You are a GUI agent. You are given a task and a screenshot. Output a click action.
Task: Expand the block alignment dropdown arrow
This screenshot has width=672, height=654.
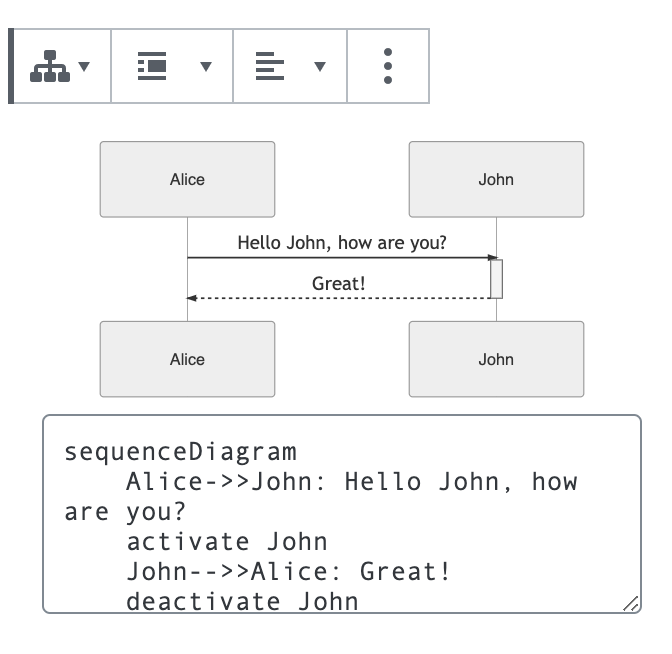coord(206,67)
